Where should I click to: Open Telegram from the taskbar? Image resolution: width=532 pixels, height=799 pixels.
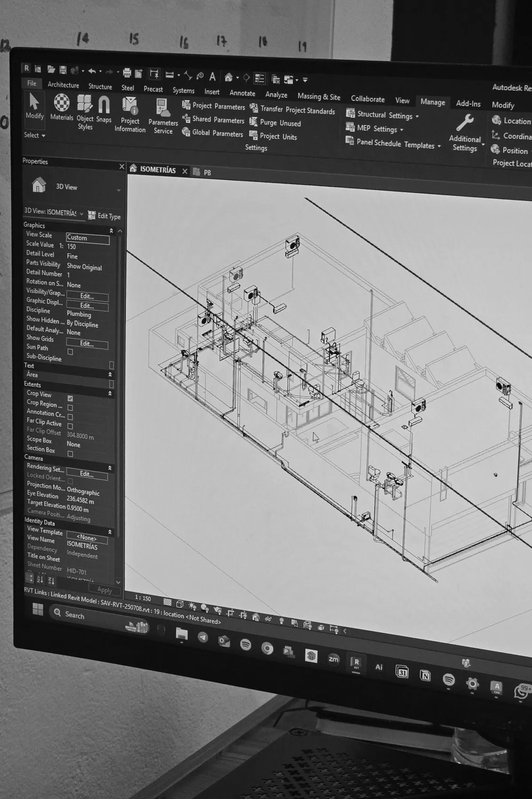203,637
